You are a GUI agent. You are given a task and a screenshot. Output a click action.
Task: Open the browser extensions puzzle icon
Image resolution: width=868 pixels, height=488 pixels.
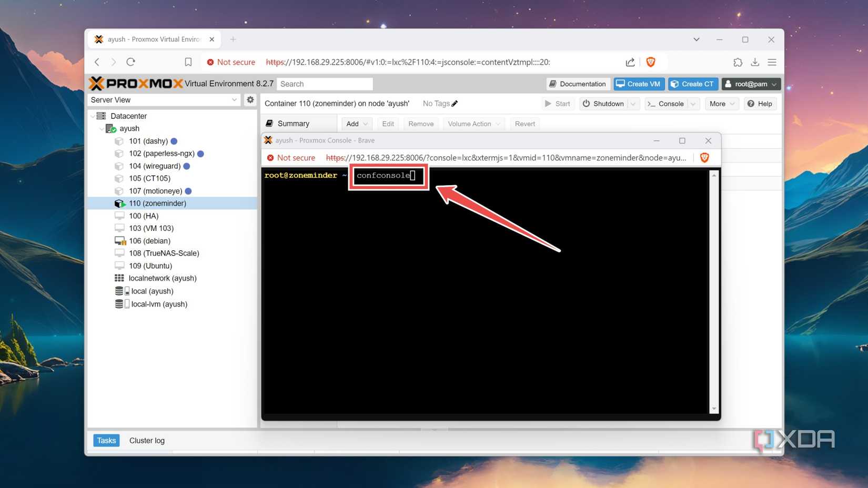(738, 62)
